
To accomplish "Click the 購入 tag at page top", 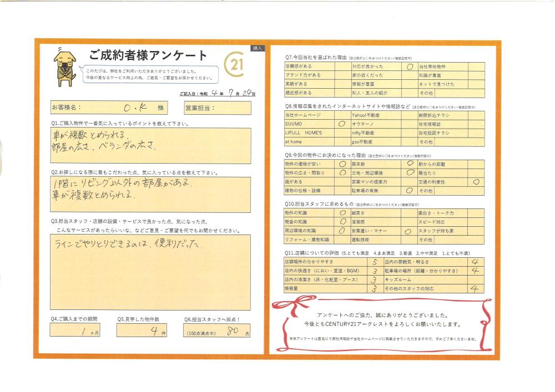I will tap(258, 49).
